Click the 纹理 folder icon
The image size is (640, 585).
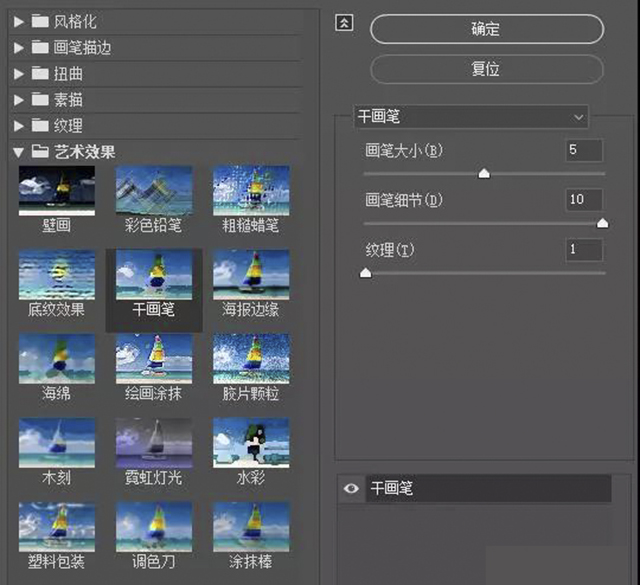(x=40, y=125)
